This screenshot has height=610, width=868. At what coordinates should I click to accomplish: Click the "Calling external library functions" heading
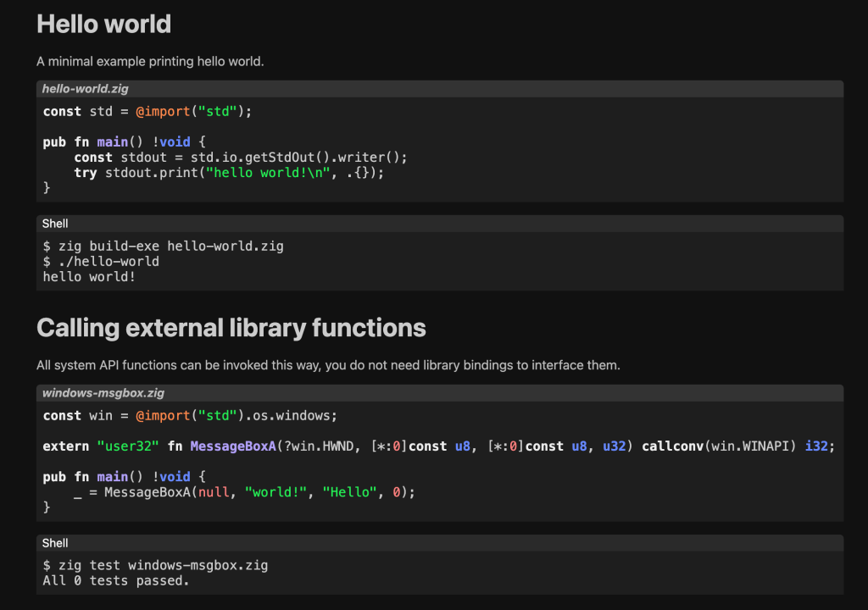(x=231, y=328)
